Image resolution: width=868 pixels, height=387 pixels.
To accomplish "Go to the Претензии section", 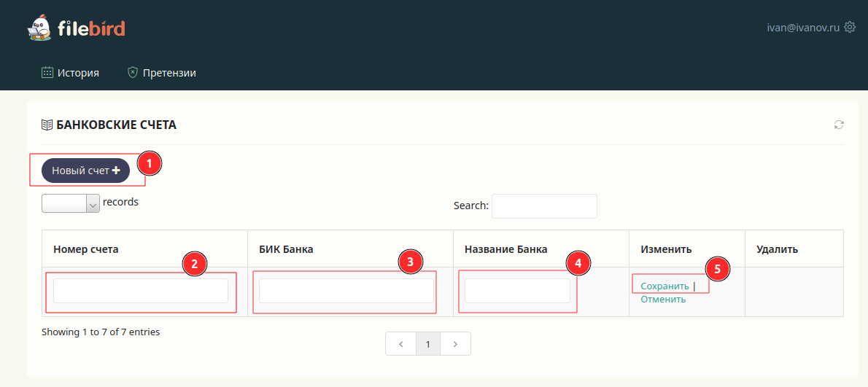I will [x=162, y=73].
